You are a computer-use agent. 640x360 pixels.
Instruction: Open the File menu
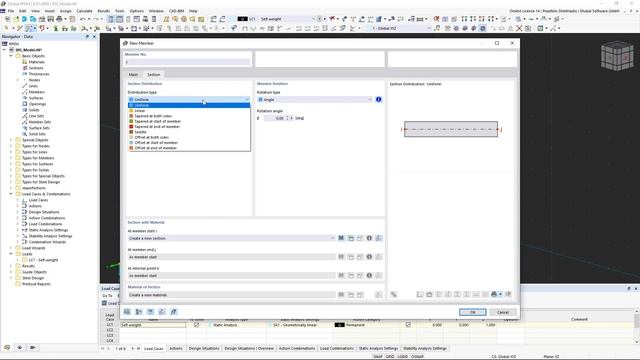tap(11, 11)
